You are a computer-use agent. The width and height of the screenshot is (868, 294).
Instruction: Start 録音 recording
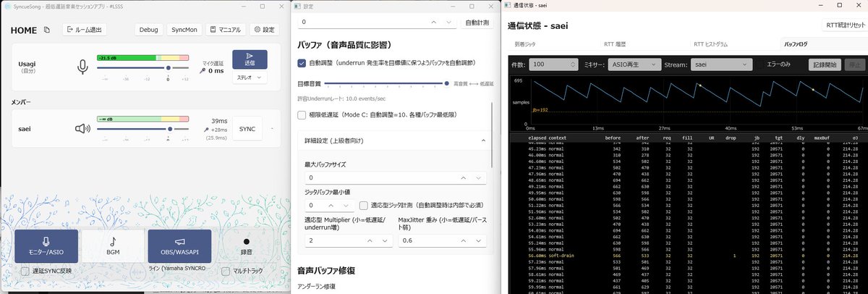pyautogui.click(x=246, y=245)
